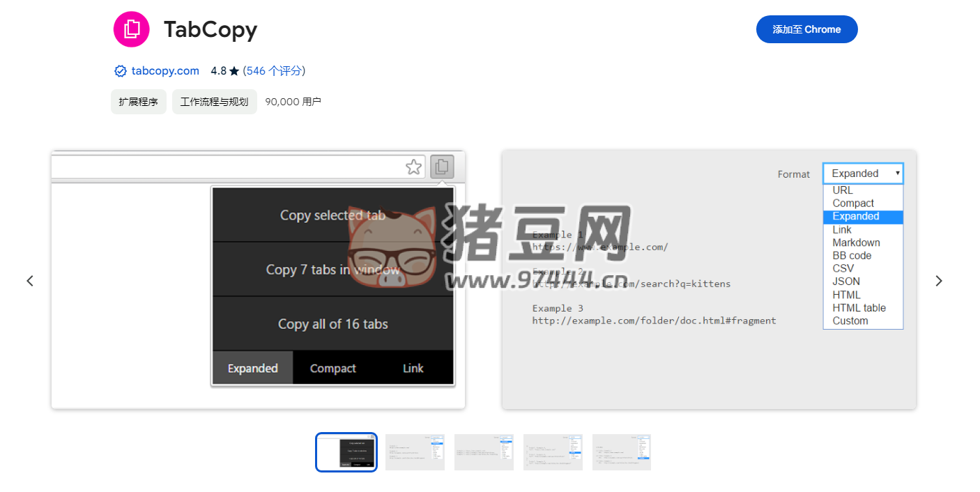Click the rating star icon next to 4.8
This screenshot has height=492, width=980.
coord(234,71)
